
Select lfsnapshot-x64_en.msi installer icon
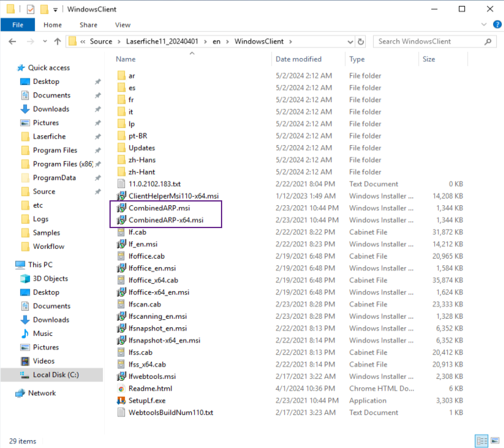click(x=121, y=340)
